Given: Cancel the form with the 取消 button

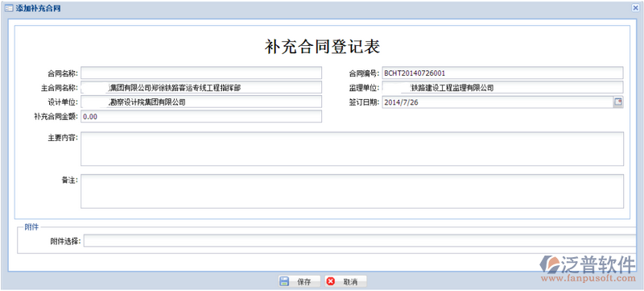Looking at the screenshot, I should coord(345,281).
